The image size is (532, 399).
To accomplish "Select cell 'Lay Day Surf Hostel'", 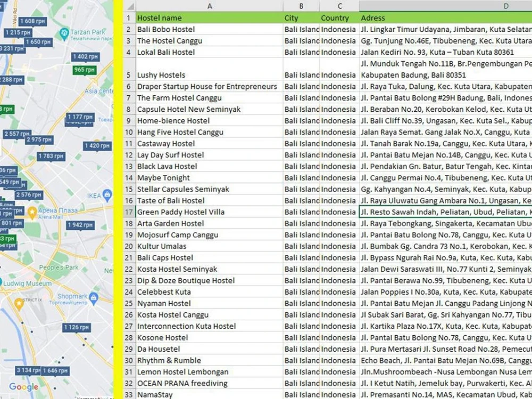I will coord(209,155).
